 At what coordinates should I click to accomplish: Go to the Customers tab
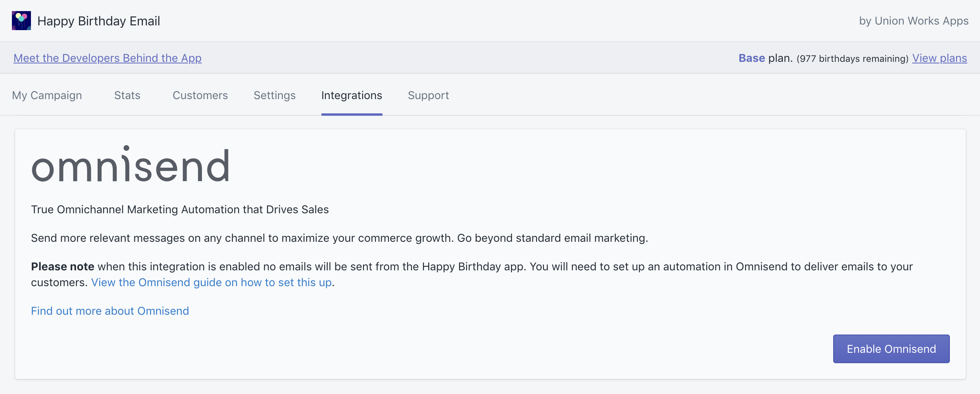200,96
